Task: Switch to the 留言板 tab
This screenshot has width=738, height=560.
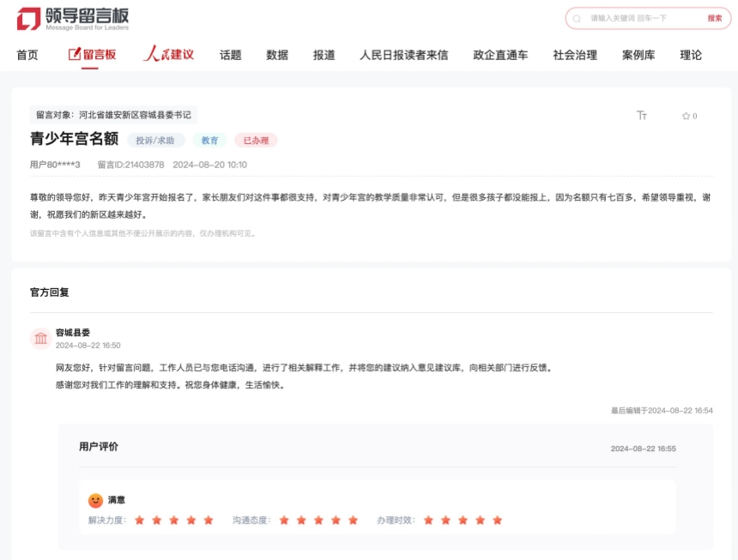Action: [x=93, y=55]
